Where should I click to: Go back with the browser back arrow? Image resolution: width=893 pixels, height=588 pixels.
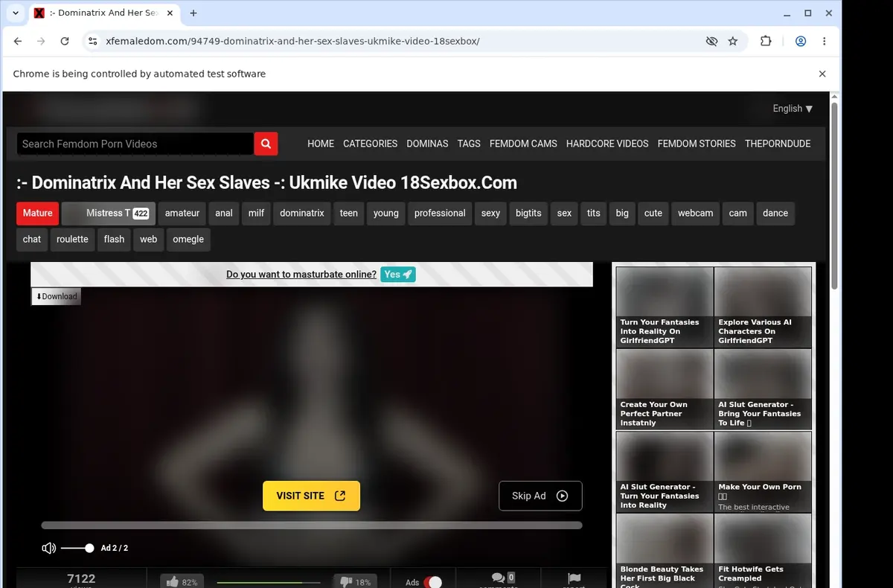point(18,41)
